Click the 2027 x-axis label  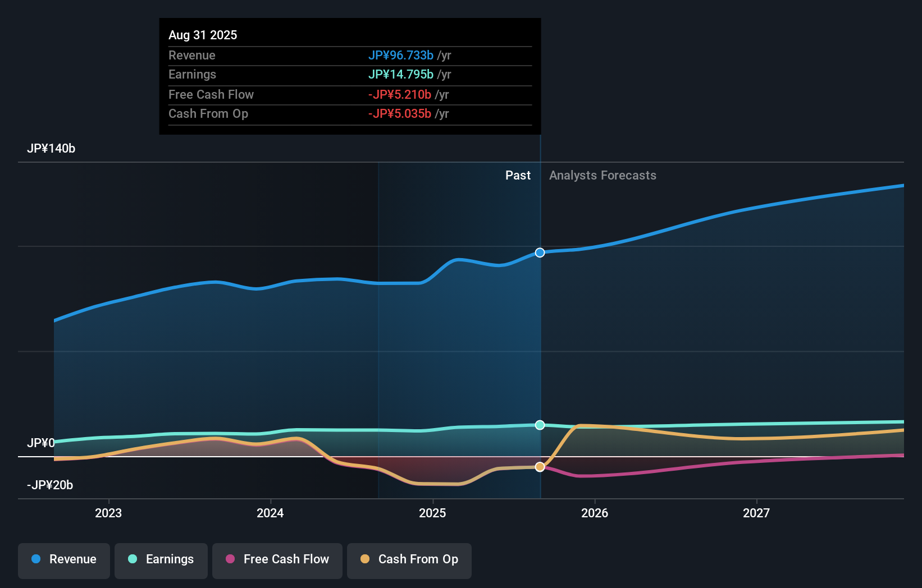point(756,513)
